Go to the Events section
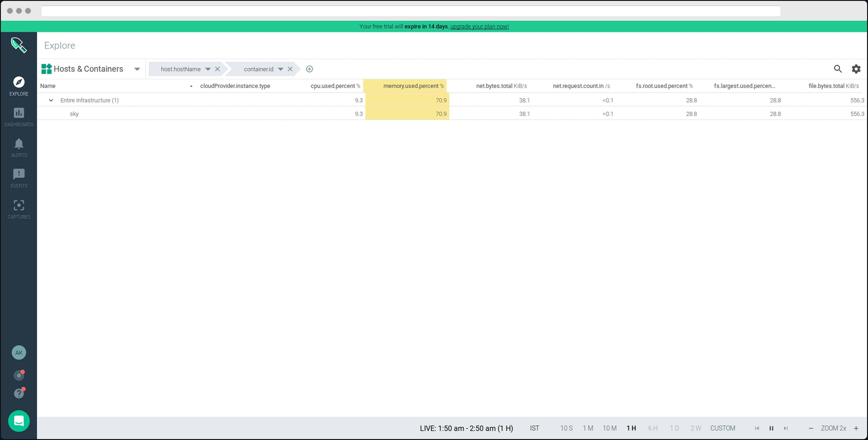The image size is (868, 440). coord(19,178)
